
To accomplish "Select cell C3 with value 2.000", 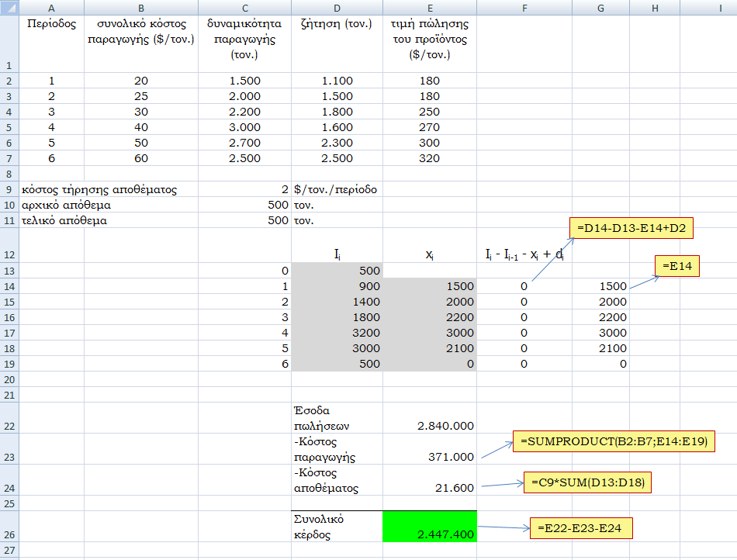I will coord(244,96).
